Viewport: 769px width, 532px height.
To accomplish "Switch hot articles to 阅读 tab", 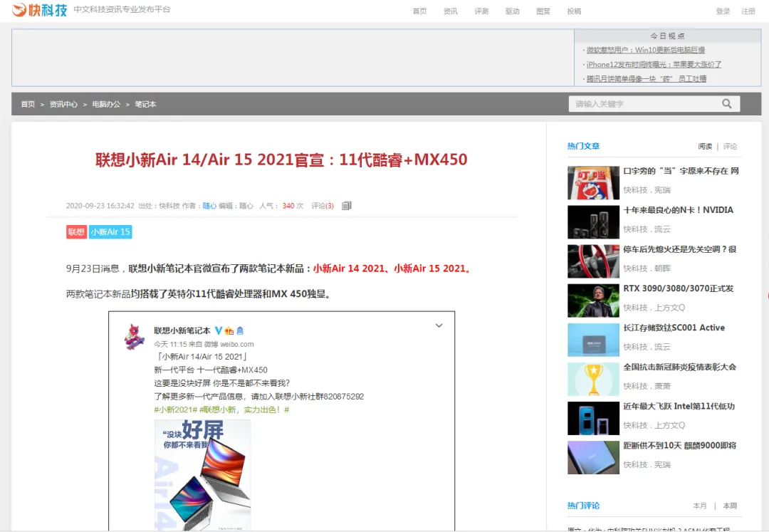I will [705, 146].
